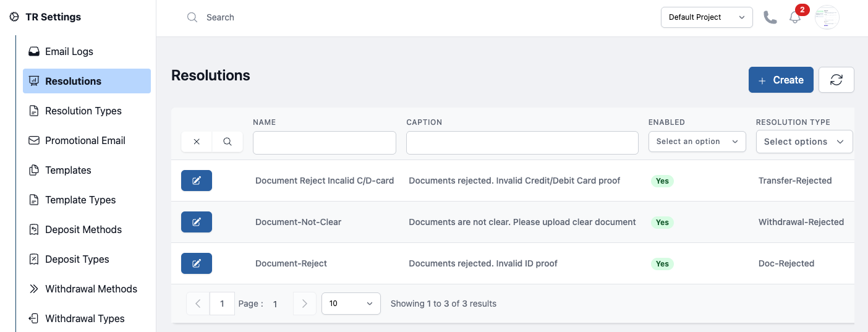The image size is (868, 332).
Task: Open the Default Project dropdown
Action: [x=707, y=17]
